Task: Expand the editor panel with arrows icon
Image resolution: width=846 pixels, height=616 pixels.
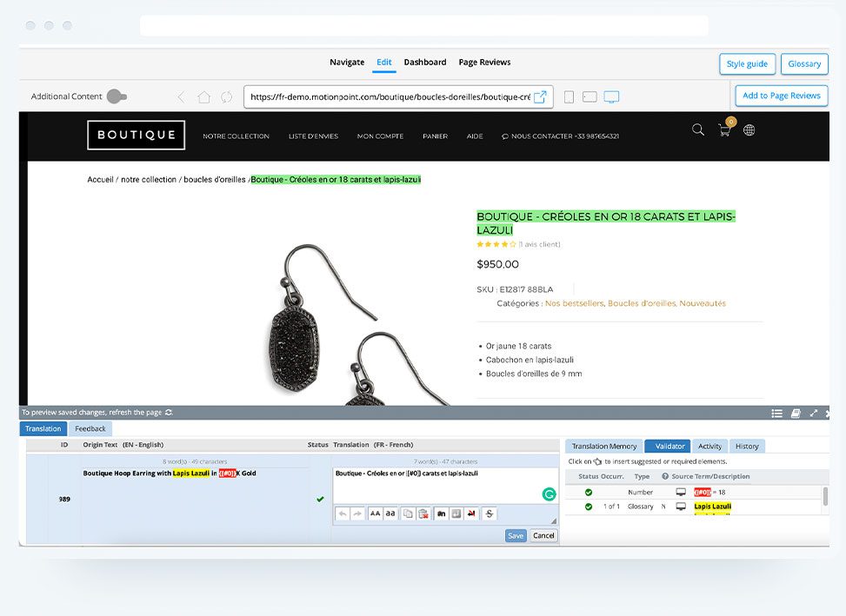Action: tap(814, 414)
